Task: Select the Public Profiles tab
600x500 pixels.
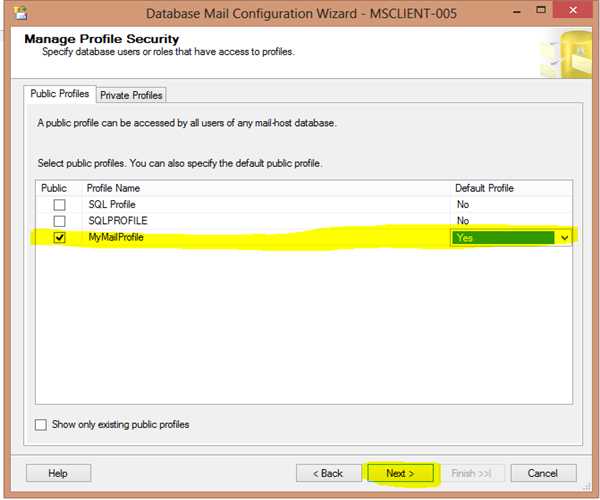Action: coord(60,94)
